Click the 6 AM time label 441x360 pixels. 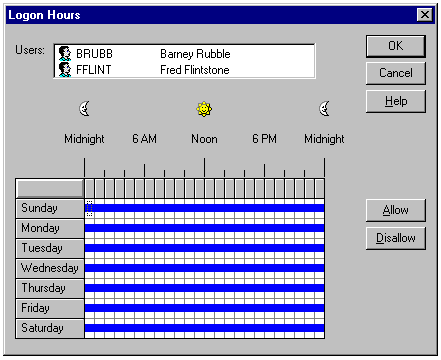point(144,139)
